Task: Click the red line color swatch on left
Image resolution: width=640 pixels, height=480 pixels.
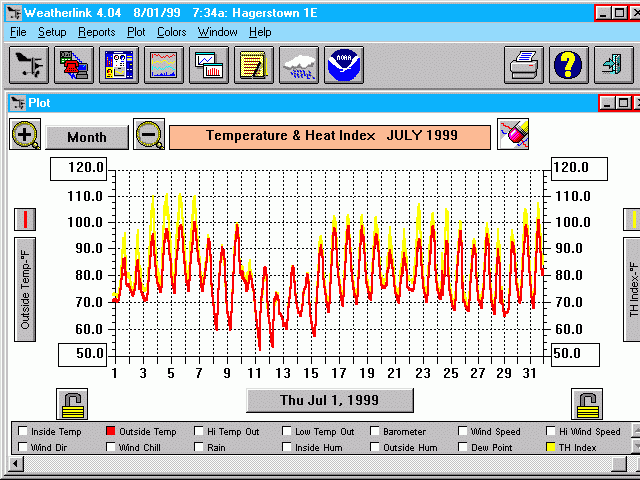Action: (x=25, y=219)
